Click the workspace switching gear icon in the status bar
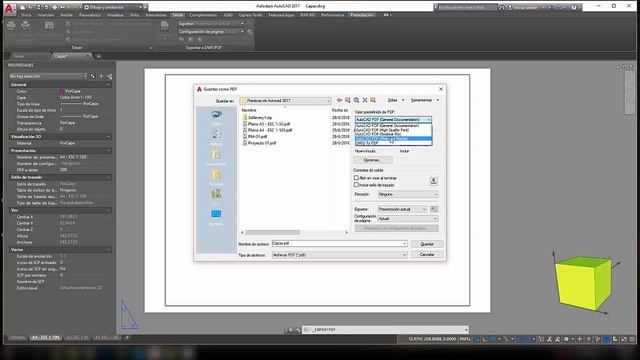This screenshot has height=360, width=640. click(566, 339)
